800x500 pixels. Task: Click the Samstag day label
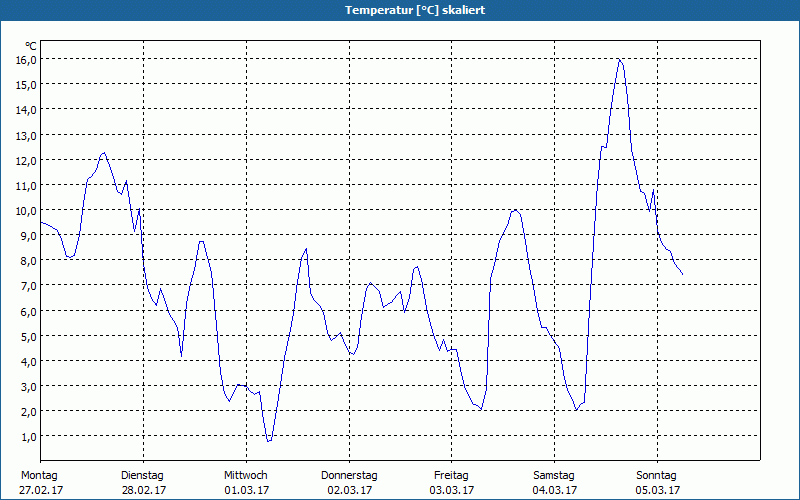tap(554, 476)
